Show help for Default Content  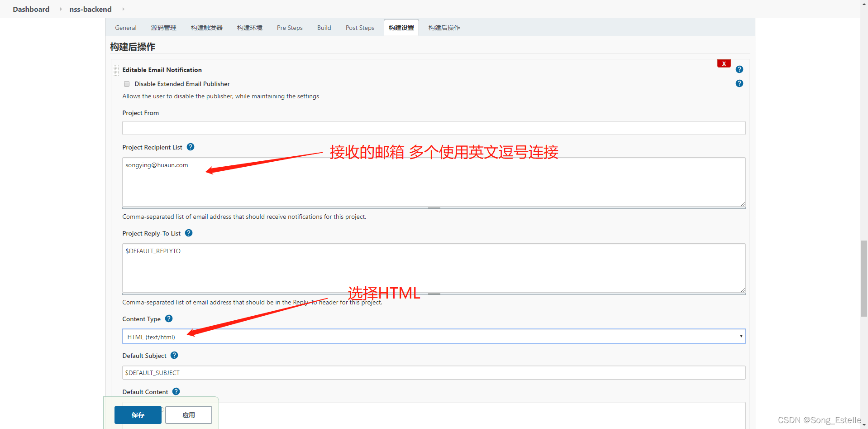point(176,391)
